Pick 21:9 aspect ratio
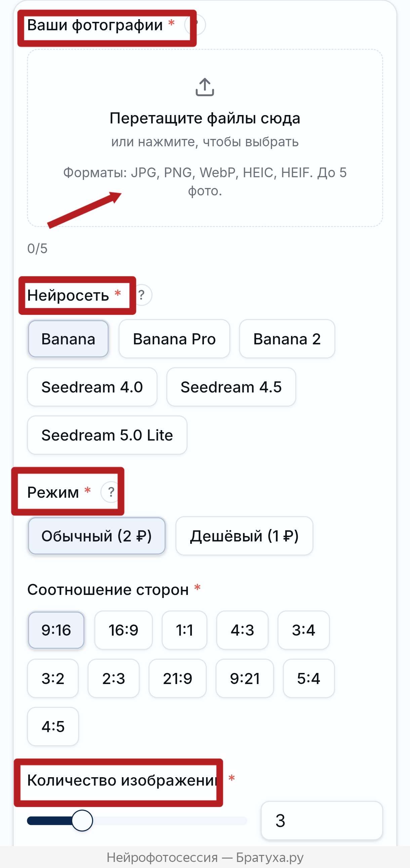 (177, 678)
